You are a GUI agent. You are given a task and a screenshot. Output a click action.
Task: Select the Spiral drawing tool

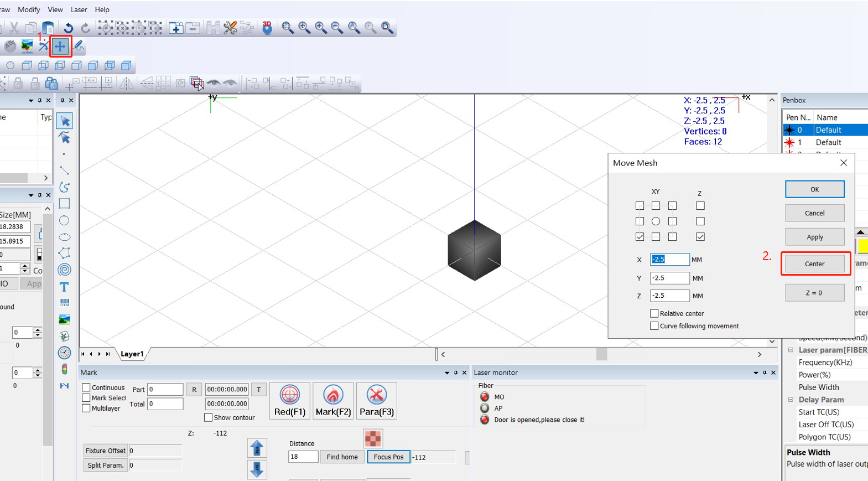click(65, 270)
